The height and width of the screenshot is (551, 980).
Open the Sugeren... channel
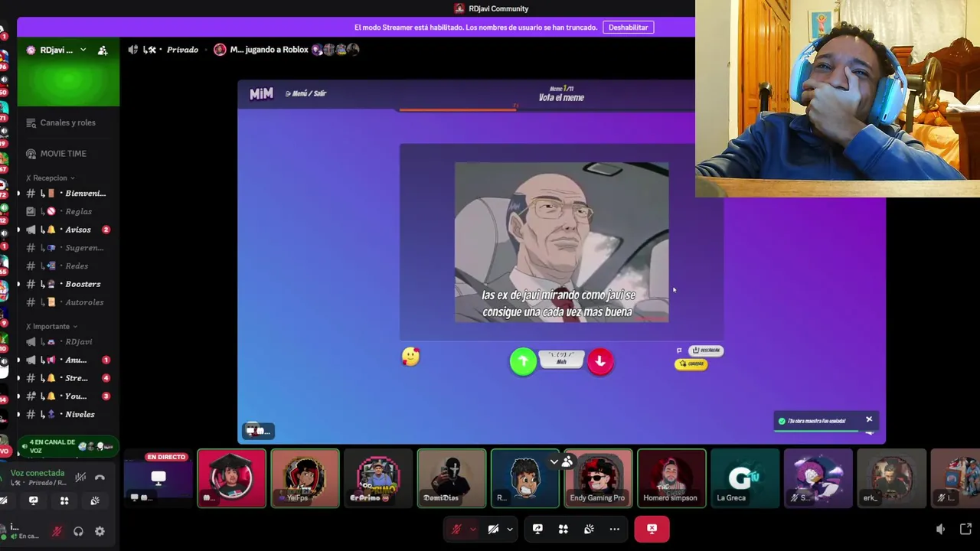click(x=68, y=248)
